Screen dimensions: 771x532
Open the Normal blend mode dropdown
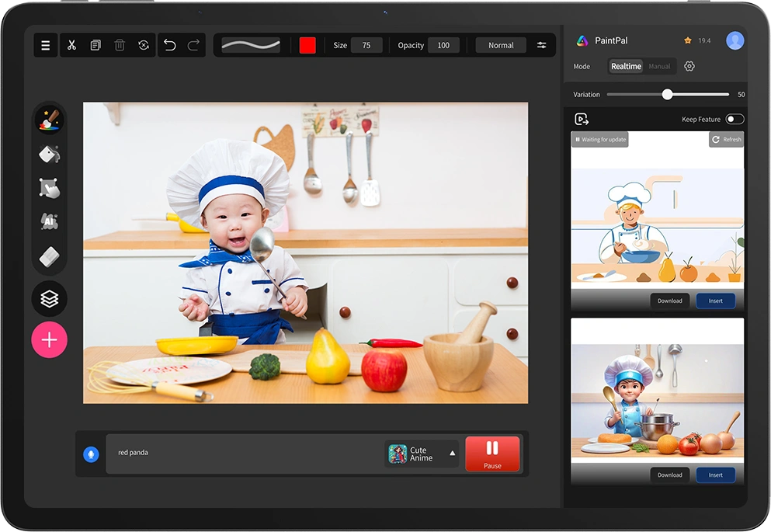coord(501,45)
